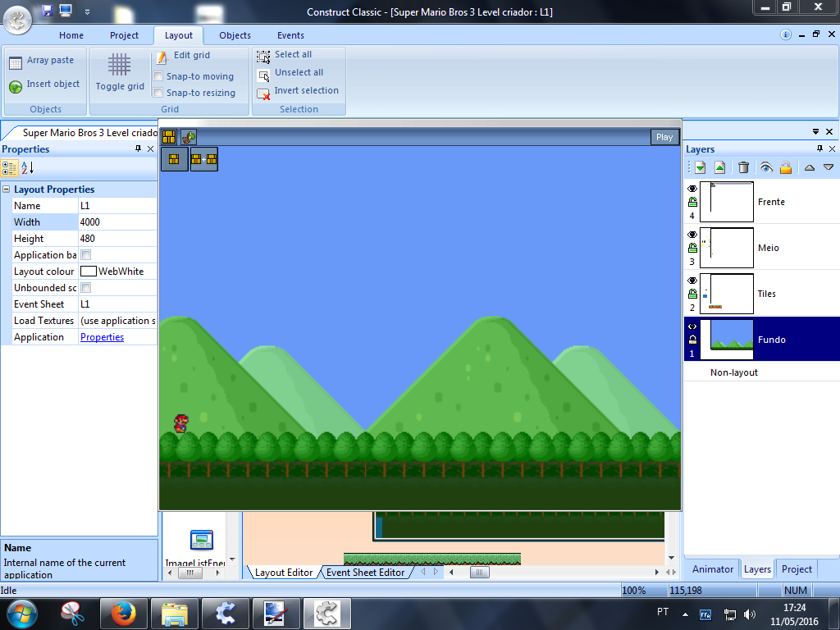Image resolution: width=840 pixels, height=630 pixels.
Task: Open the Event Sheet Editor tab
Action: coord(365,573)
